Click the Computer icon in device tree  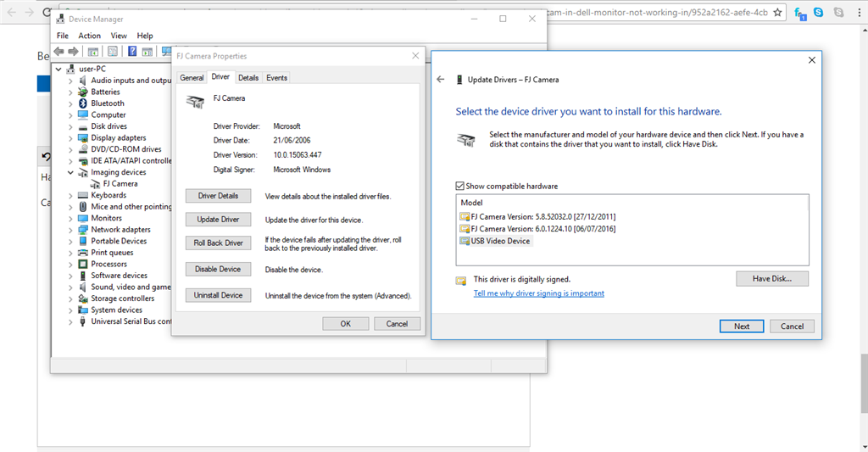tap(83, 114)
